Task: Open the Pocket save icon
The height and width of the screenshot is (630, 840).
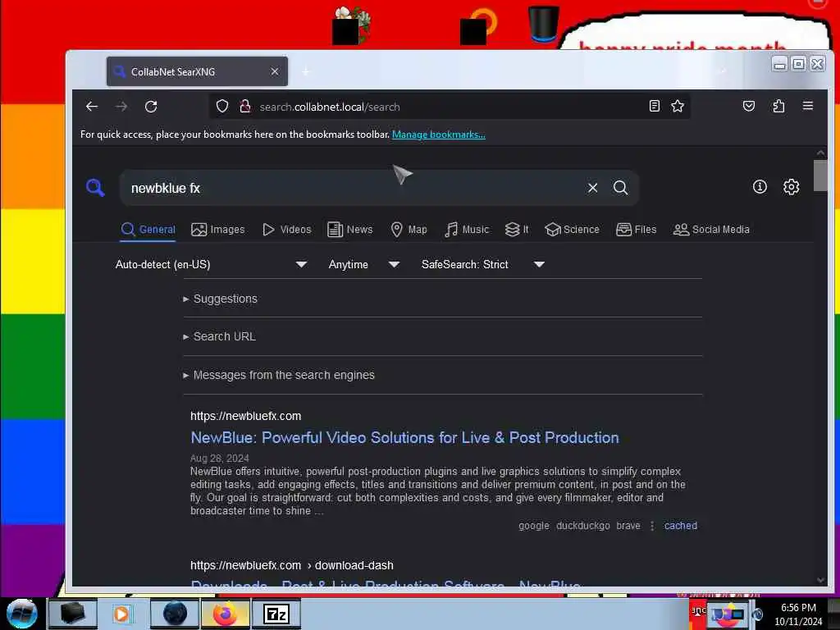Action: tap(749, 106)
